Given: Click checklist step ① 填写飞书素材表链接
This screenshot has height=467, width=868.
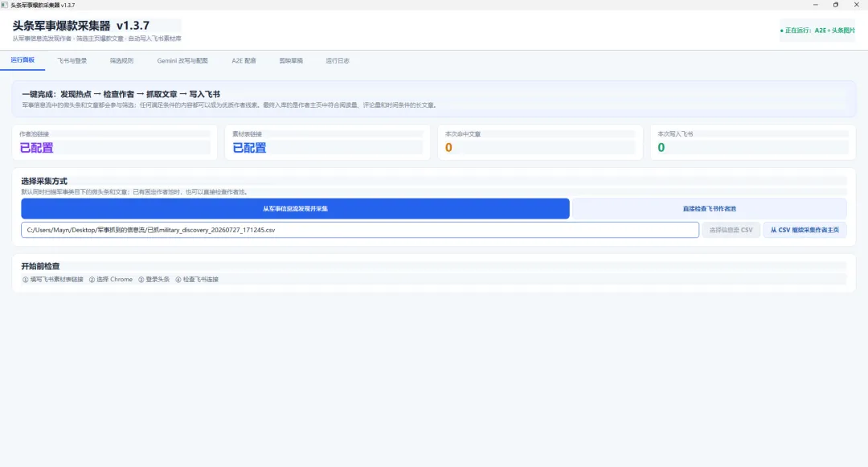Looking at the screenshot, I should pos(52,280).
